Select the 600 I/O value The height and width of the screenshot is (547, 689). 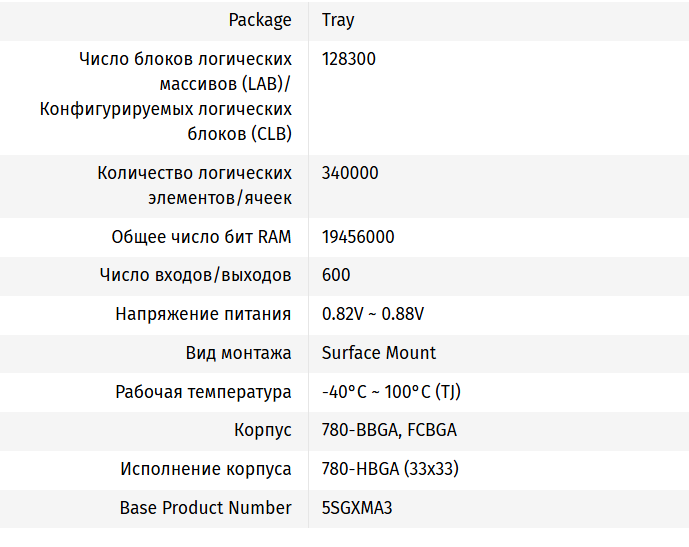pos(336,275)
